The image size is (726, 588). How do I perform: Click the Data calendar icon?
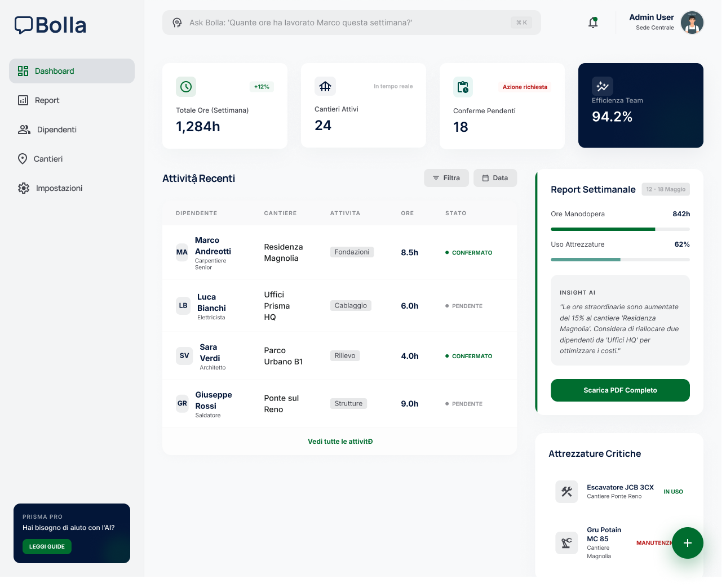(x=485, y=178)
